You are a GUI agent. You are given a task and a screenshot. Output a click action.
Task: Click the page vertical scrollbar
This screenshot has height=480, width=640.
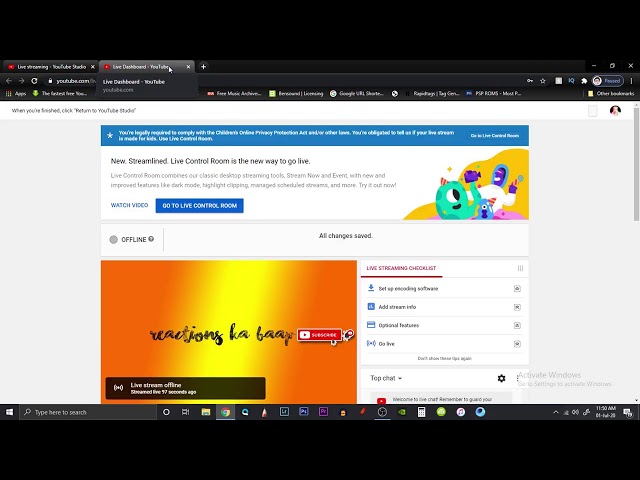tap(636, 164)
